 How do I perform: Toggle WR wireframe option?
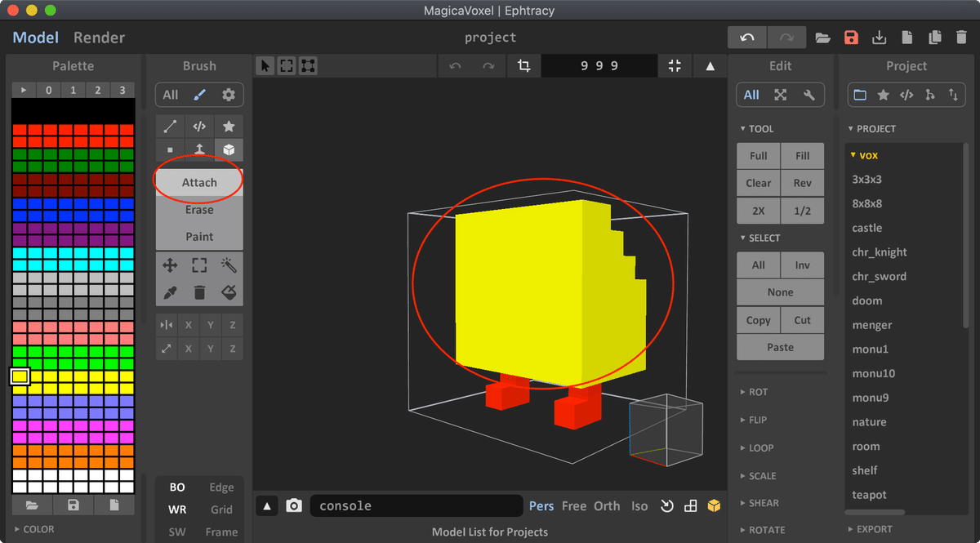(x=177, y=510)
